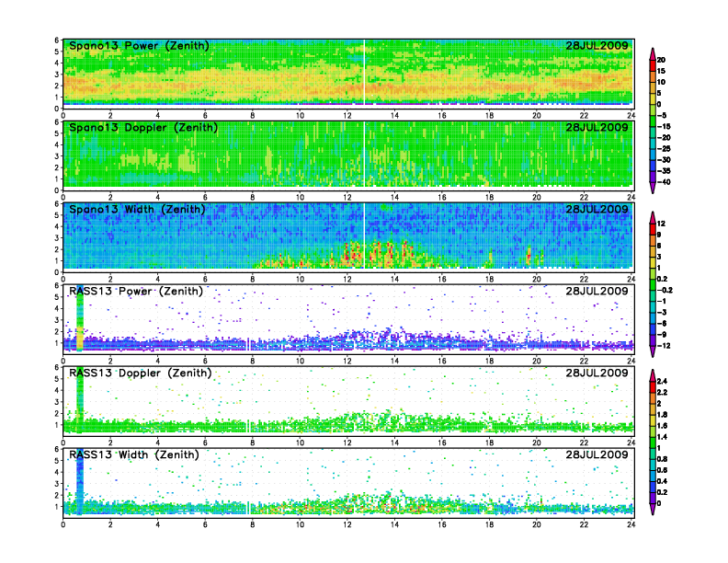Viewport: 728px width, 563px height.
Task: Click the 28JUL2009 date in Spano13 Width panel
Action: coord(597,209)
